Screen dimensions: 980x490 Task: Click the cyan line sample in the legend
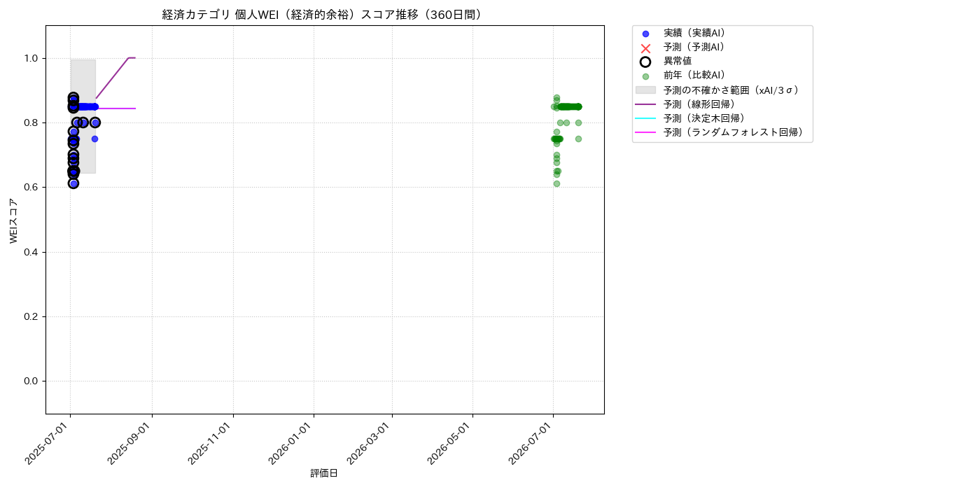coord(645,118)
